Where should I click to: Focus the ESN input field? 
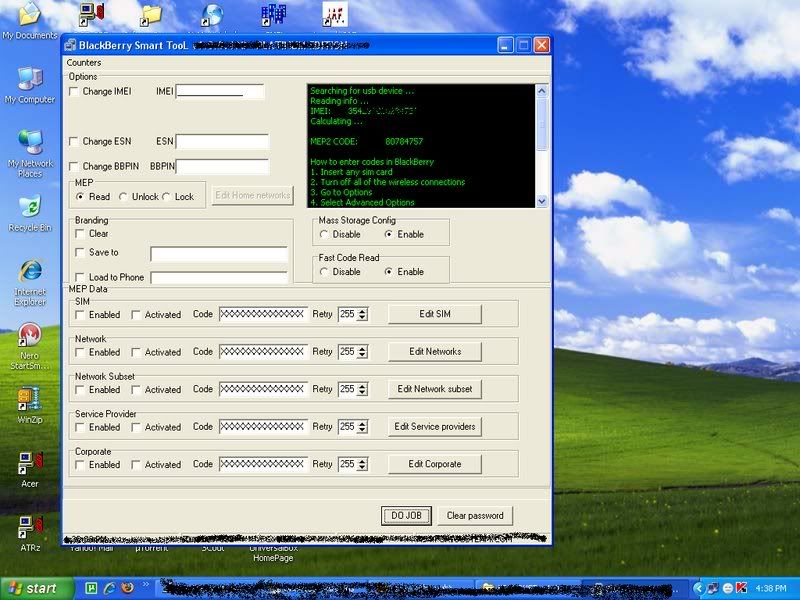[x=222, y=141]
